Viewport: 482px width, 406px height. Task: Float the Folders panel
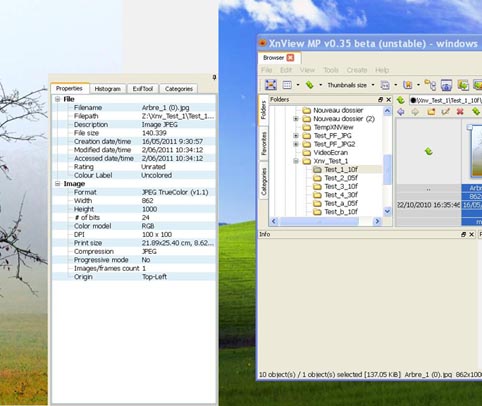pyautogui.click(x=381, y=100)
